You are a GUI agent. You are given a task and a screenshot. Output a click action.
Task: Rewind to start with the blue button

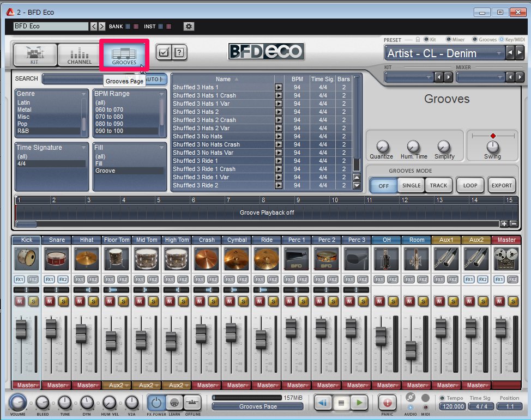pyautogui.click(x=323, y=403)
